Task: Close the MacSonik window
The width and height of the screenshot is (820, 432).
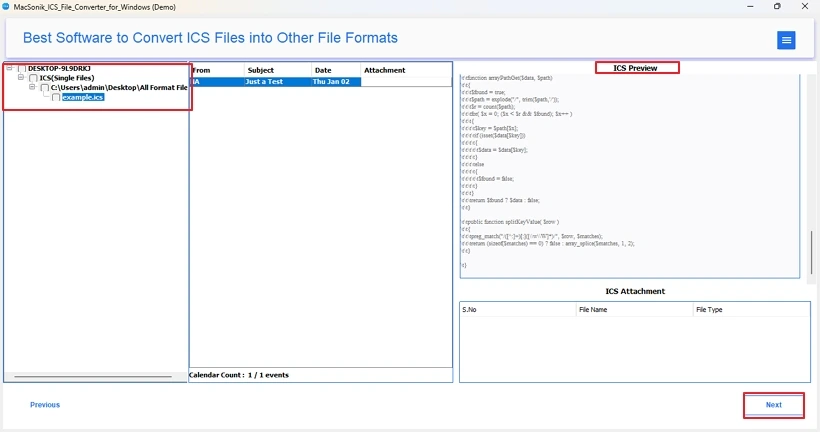Action: (x=805, y=6)
